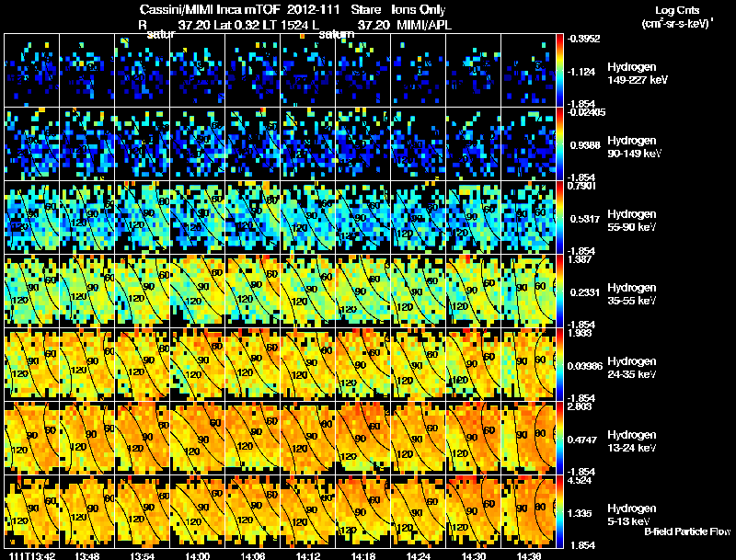Click the 'Ions Only' title text
This screenshot has height=560, width=736.
pos(419,9)
